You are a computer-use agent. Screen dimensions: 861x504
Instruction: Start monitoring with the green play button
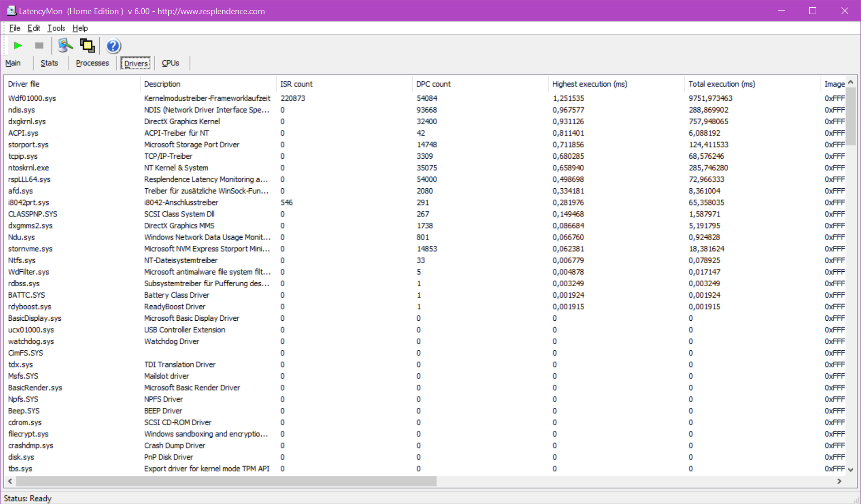click(x=18, y=45)
